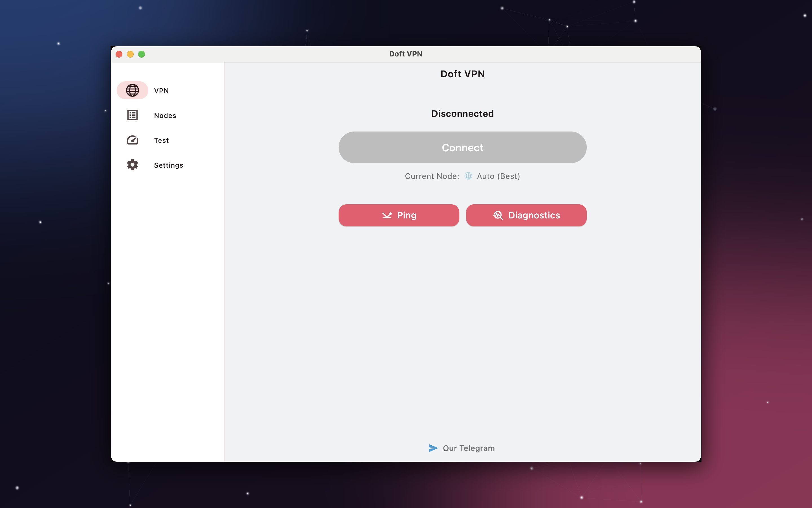Switch to the Nodes section
The height and width of the screenshot is (508, 812).
pos(165,116)
